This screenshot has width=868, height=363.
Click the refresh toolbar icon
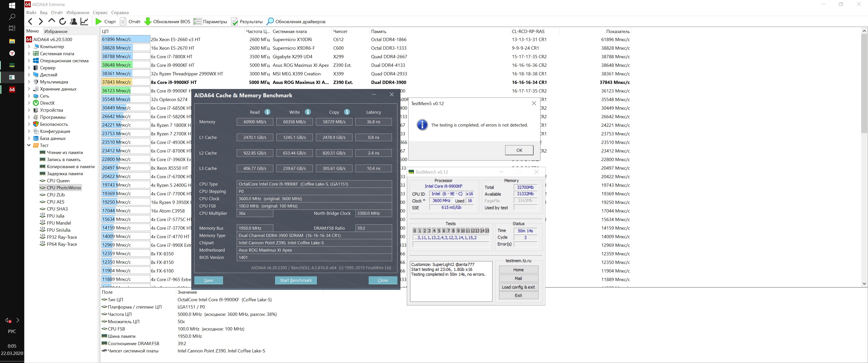click(x=62, y=21)
